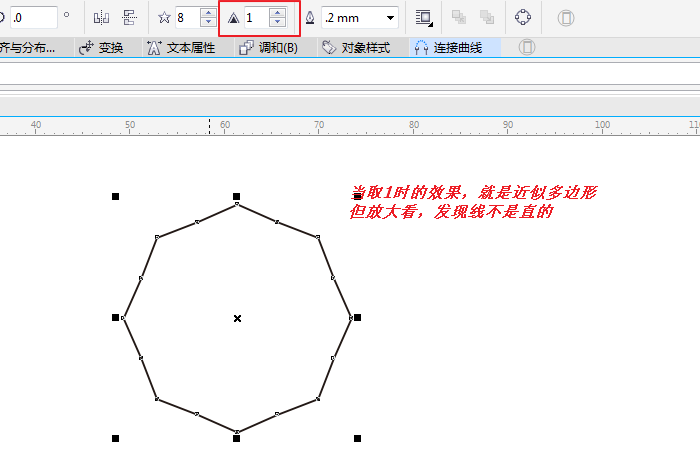Image resolution: width=700 pixels, height=450 pixels.
Task: Click the mirror horizontally icon
Action: click(101, 18)
